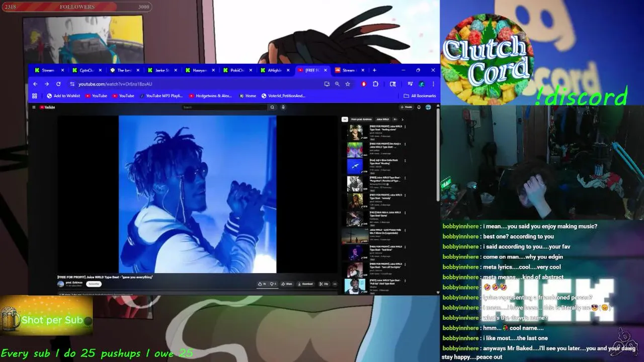Click the YouTube Create button
Viewport: 644px width, 362px height.
click(406, 107)
